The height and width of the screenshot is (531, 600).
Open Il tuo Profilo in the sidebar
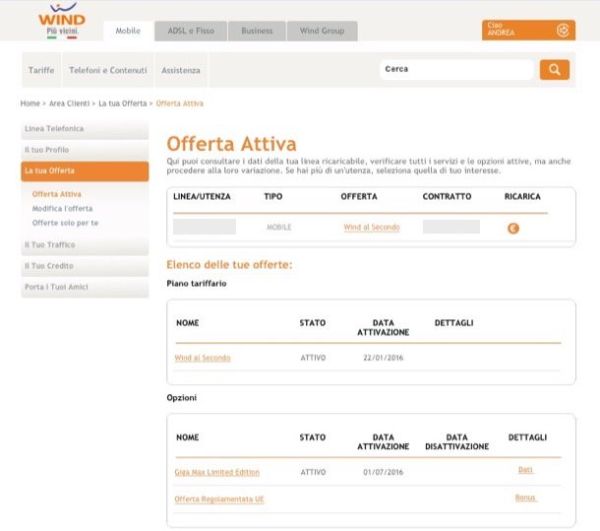[85, 150]
